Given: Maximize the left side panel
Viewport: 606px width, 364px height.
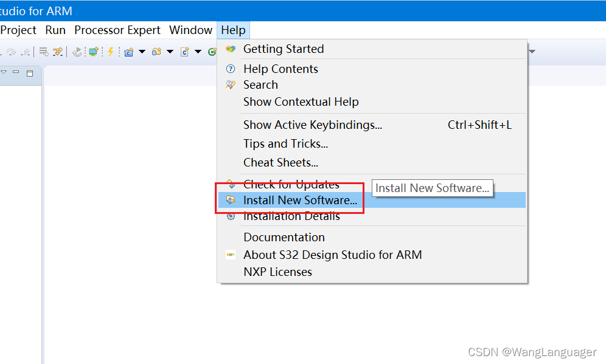Looking at the screenshot, I should [x=30, y=74].
